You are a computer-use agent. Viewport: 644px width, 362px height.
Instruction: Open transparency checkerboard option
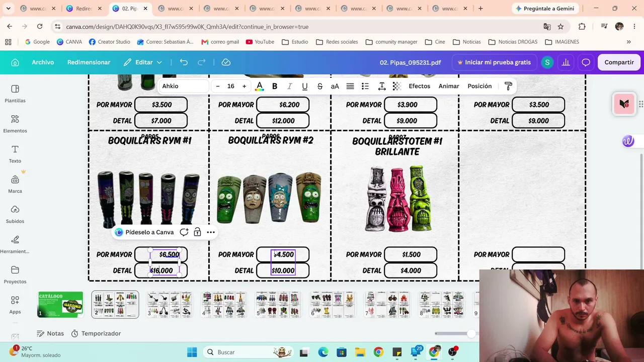[397, 86]
